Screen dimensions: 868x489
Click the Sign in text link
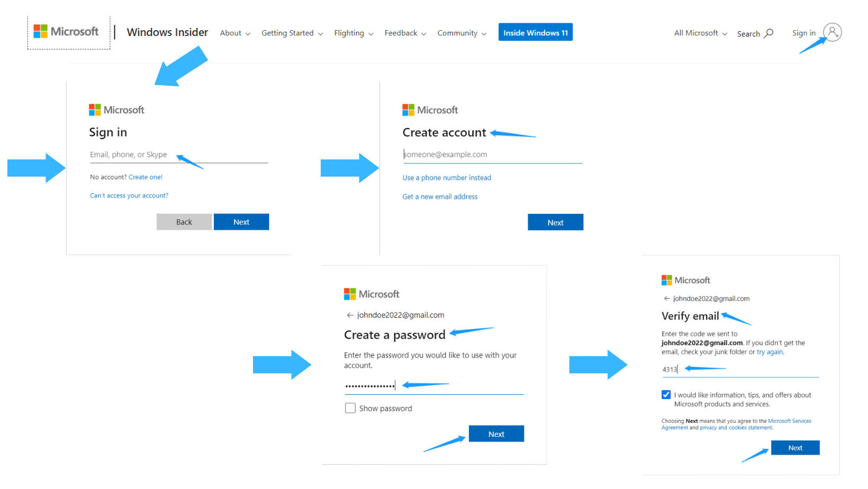[x=803, y=33]
